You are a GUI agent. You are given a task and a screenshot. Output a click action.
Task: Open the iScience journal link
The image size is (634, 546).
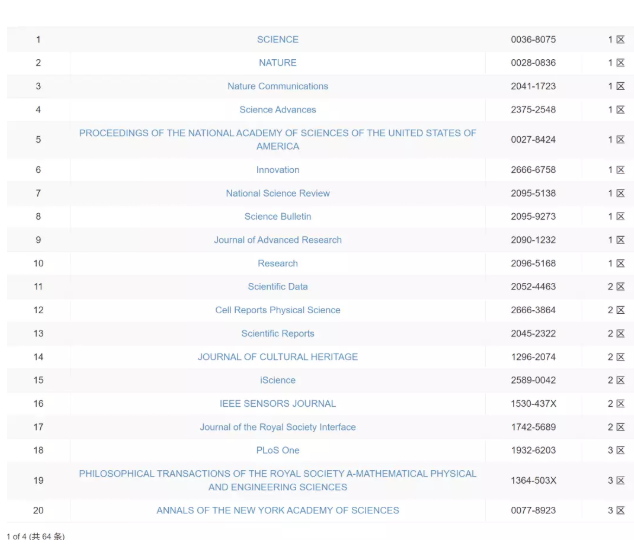[x=278, y=380]
